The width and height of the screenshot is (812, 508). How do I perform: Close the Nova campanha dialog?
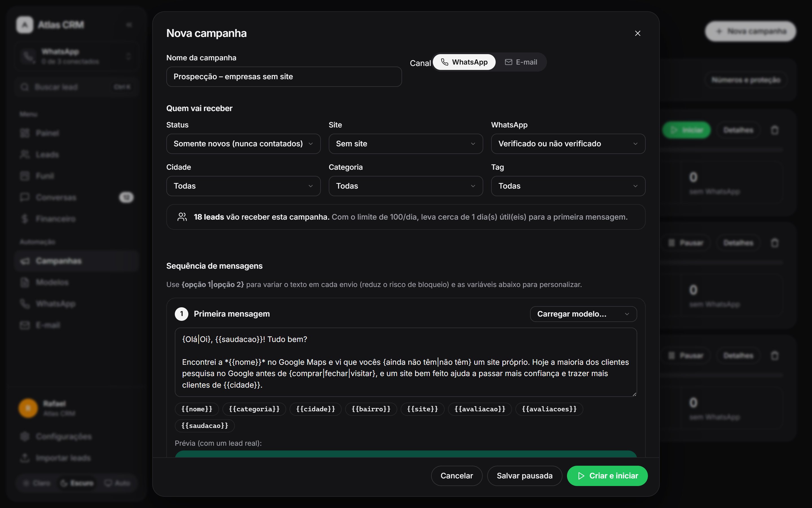[637, 33]
